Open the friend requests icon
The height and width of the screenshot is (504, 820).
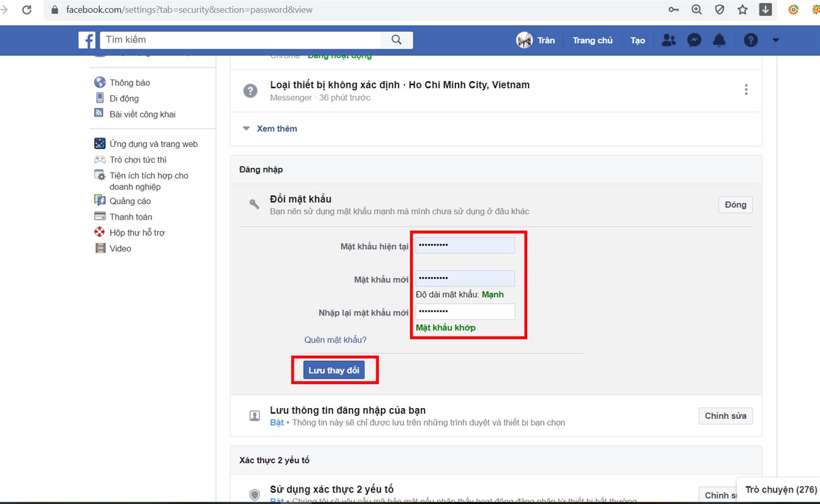coord(669,40)
